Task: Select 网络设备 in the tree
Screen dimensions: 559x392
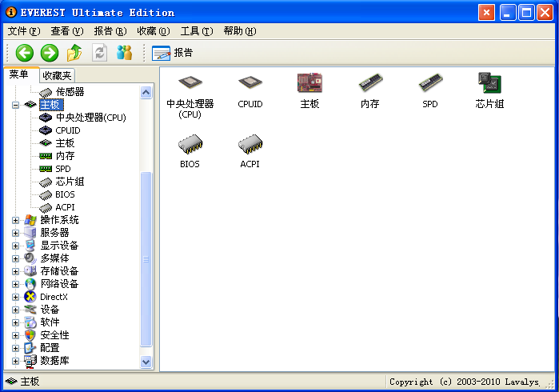Action: [59, 284]
